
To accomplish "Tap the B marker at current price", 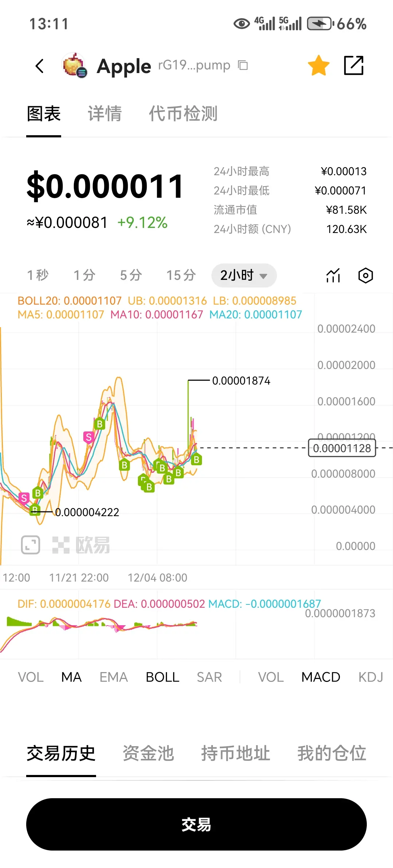I will coord(196,460).
